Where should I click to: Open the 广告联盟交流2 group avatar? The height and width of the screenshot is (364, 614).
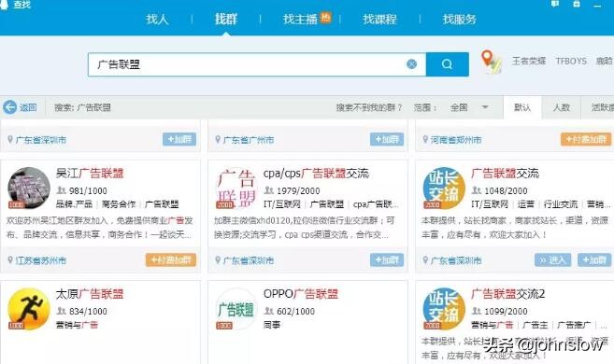pyautogui.click(x=444, y=309)
